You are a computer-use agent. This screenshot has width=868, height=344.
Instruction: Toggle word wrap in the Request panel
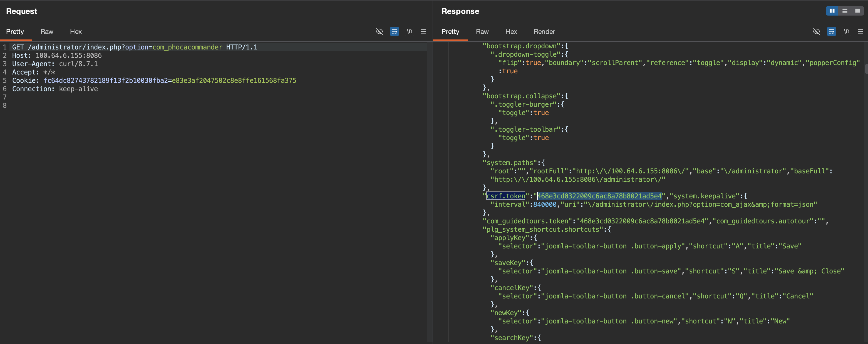pyautogui.click(x=394, y=31)
